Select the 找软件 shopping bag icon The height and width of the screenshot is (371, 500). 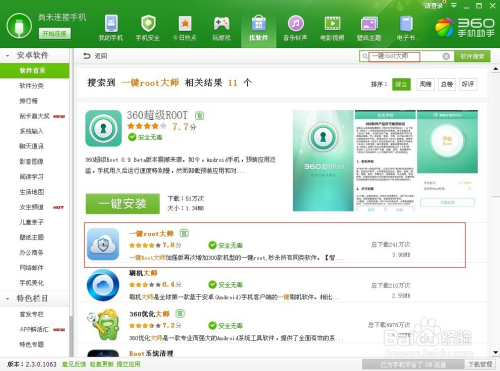pos(258,24)
